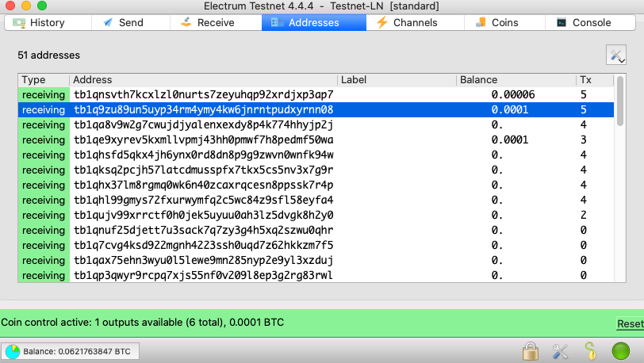Select the address row ending in wnfk94w
The image size is (644, 363).
click(x=316, y=155)
